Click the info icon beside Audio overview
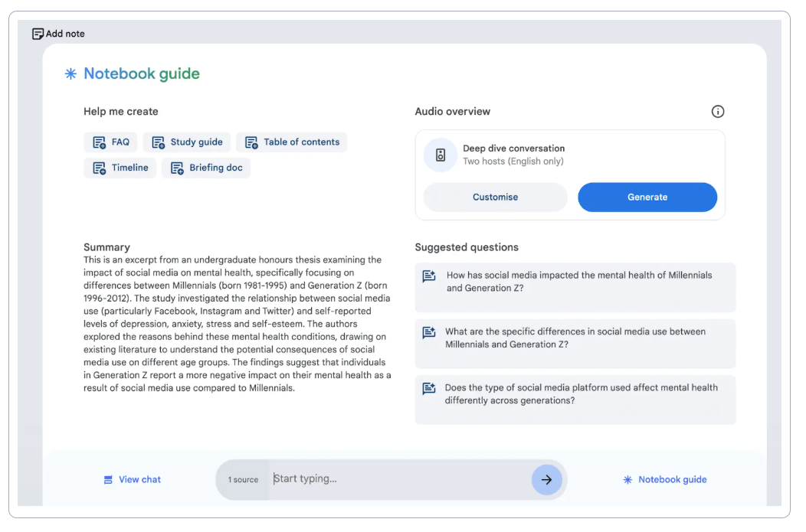806x532 pixels. point(718,111)
